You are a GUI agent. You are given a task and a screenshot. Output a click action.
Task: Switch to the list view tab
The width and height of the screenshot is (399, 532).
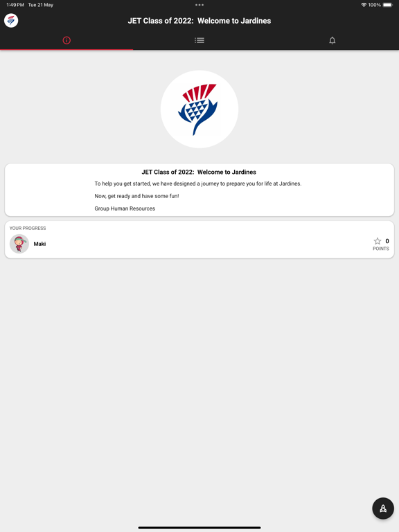199,40
